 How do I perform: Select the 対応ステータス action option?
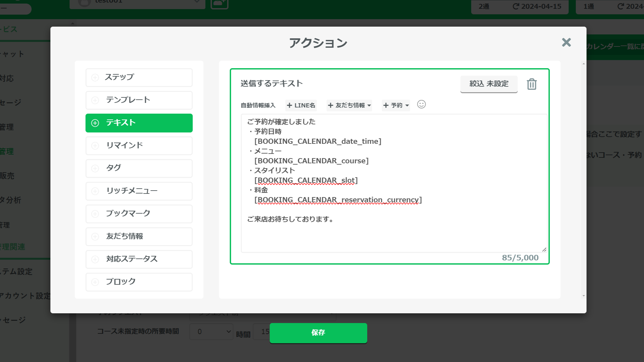tap(139, 259)
